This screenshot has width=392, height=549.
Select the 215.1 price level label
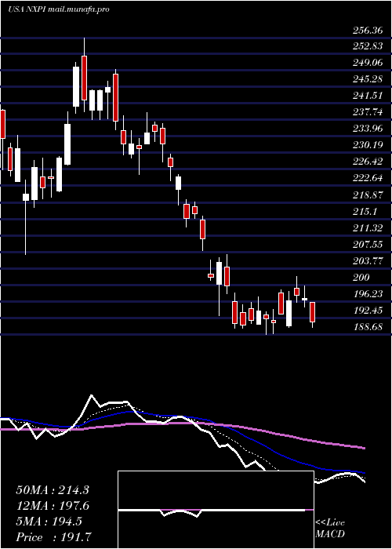tap(365, 212)
